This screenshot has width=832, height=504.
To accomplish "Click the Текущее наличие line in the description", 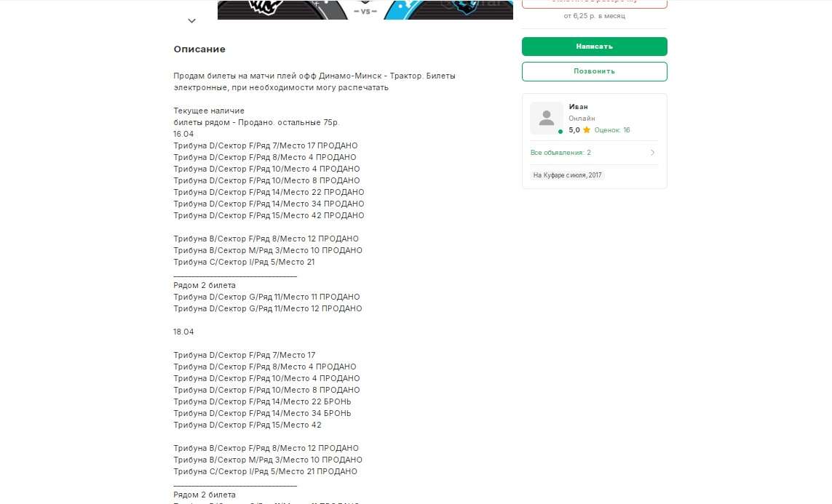I will tap(209, 111).
